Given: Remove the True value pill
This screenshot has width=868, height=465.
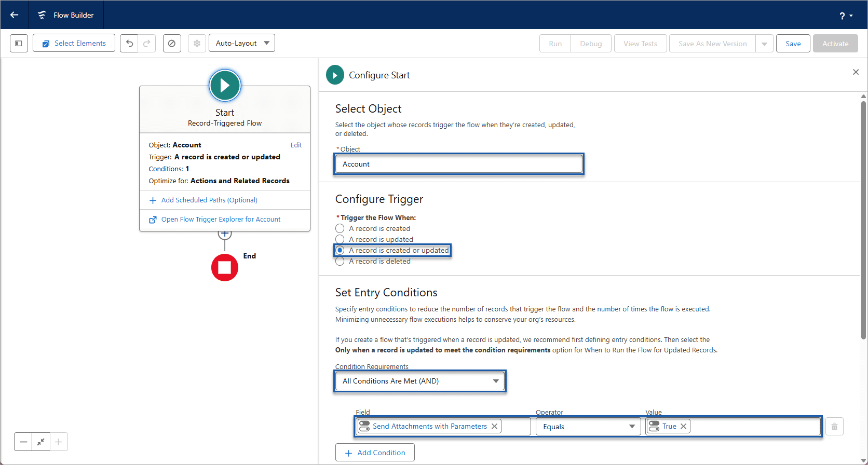Looking at the screenshot, I should pos(684,427).
